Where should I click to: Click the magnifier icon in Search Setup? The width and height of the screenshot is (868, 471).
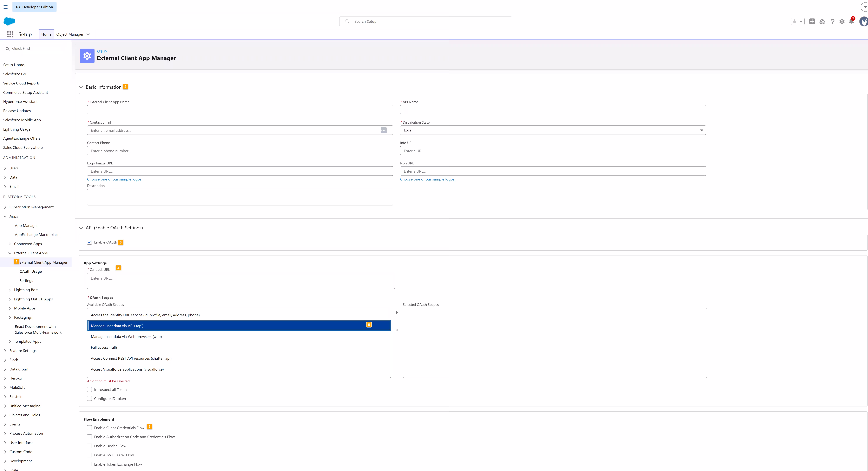point(347,21)
